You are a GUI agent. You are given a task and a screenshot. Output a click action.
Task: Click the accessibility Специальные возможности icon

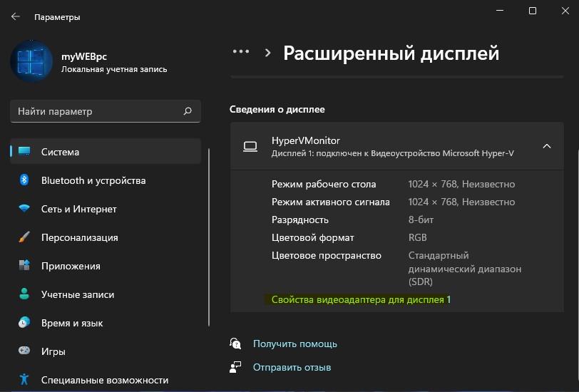[x=24, y=379]
